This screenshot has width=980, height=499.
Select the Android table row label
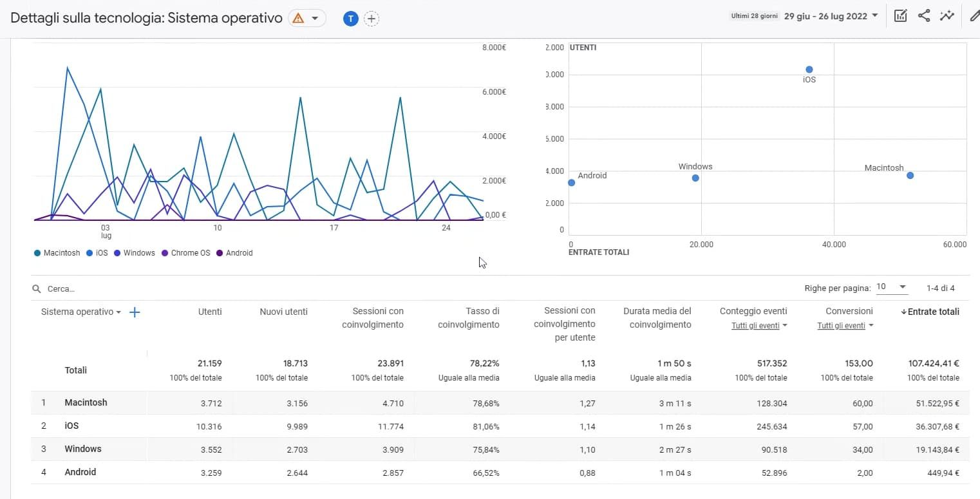click(80, 472)
